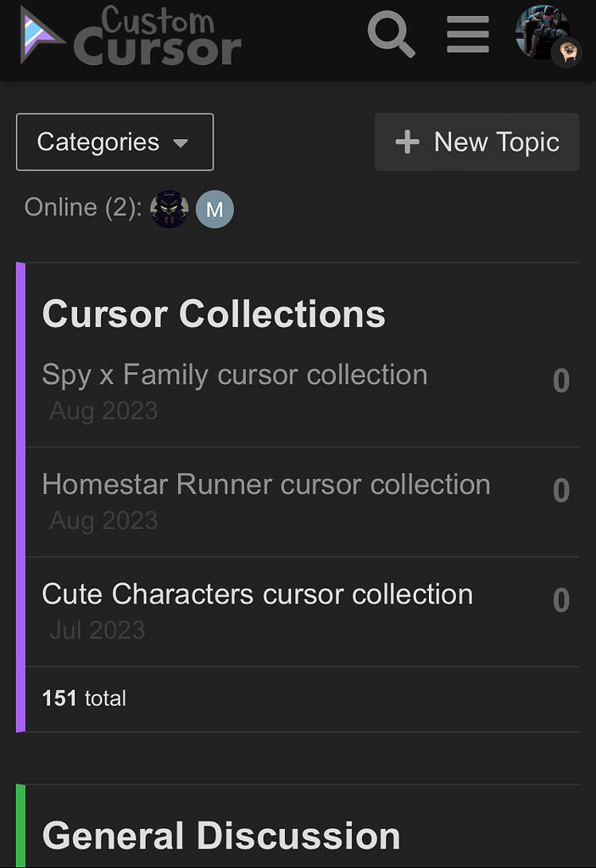The width and height of the screenshot is (596, 868).
Task: Click the purple category color bar
Action: pyautogui.click(x=19, y=496)
